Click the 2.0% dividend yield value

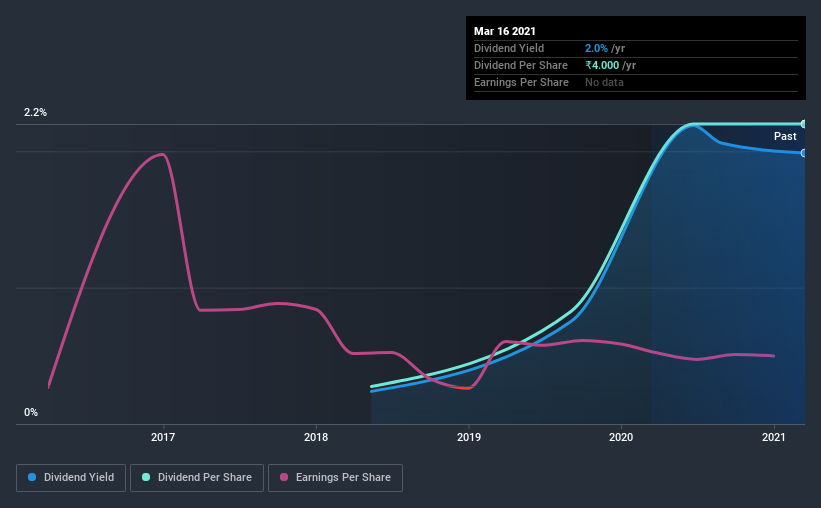596,48
